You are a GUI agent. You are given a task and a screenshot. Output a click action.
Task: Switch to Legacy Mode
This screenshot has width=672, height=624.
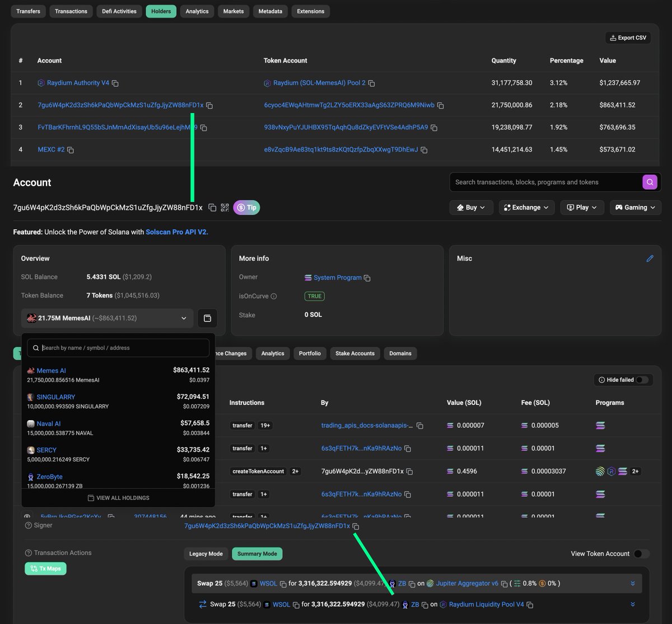pyautogui.click(x=206, y=554)
